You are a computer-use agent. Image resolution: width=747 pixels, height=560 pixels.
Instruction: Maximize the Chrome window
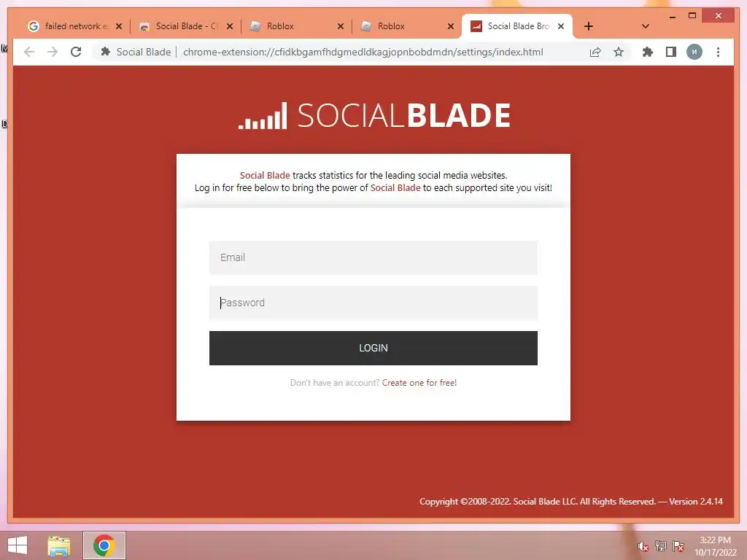(x=692, y=16)
